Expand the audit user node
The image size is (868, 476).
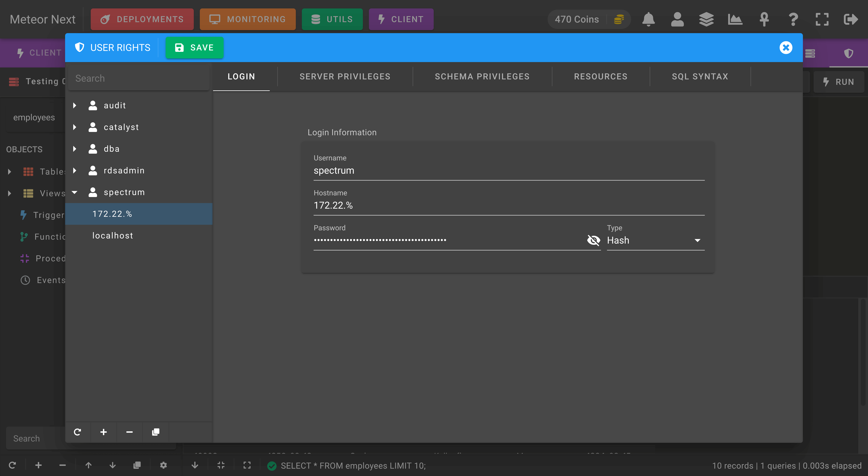[x=75, y=105]
